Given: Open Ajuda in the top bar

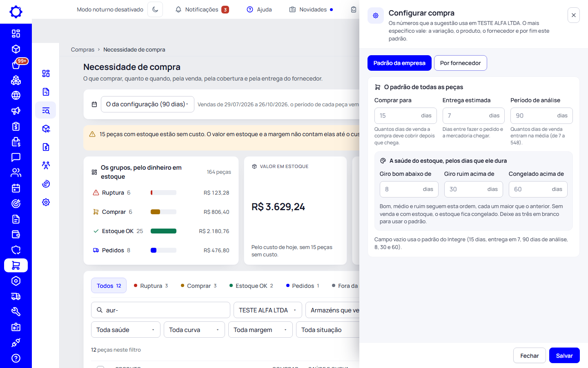Looking at the screenshot, I should click(259, 9).
